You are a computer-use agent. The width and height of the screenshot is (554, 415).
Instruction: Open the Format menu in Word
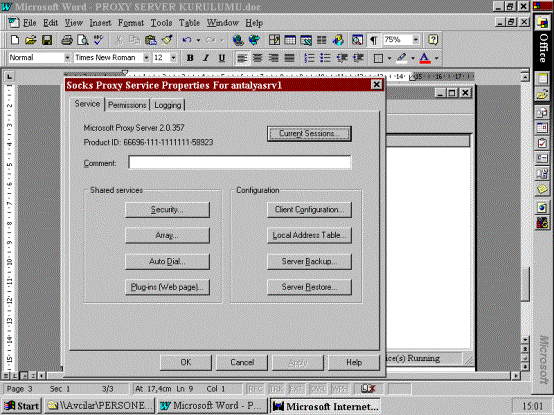coord(131,23)
